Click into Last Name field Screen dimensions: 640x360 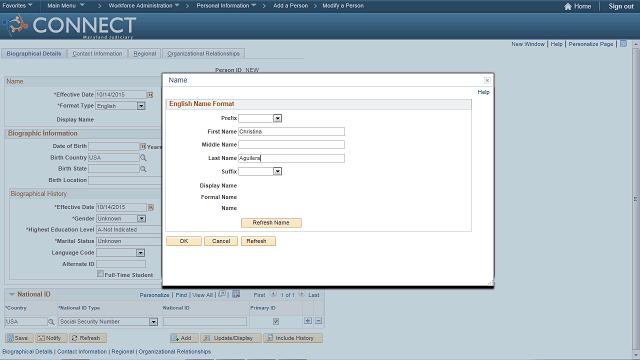(291, 158)
